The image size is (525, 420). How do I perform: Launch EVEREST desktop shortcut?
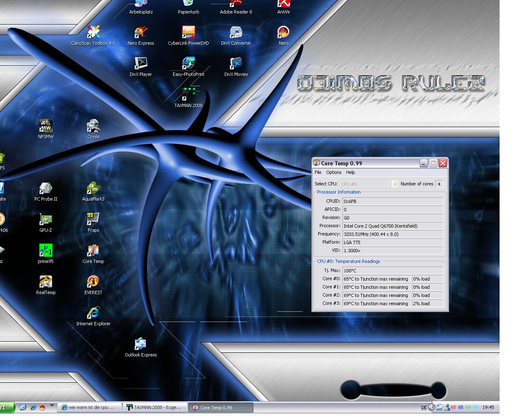coord(93,285)
